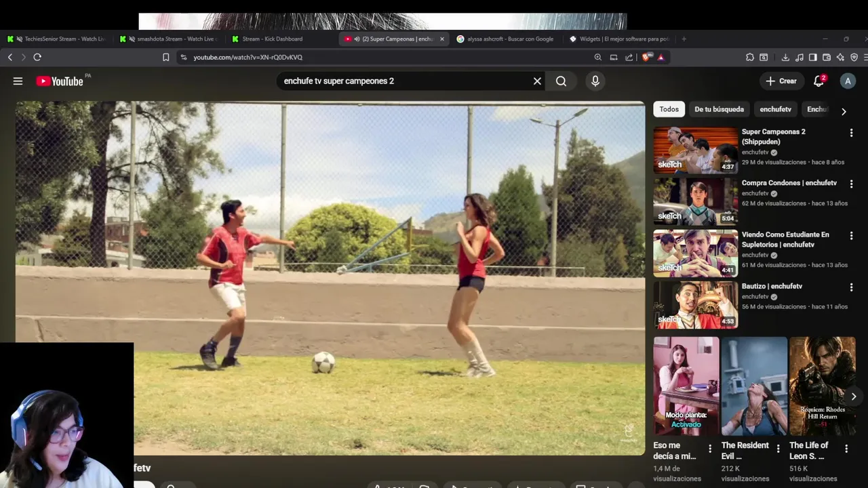This screenshot has height=488, width=868.
Task: Open enchufetv channel under Bautizo video
Action: (x=755, y=297)
